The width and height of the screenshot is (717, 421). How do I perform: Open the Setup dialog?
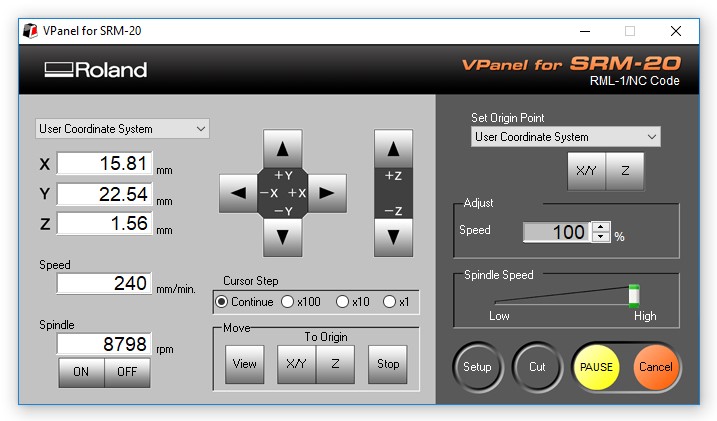pos(478,367)
